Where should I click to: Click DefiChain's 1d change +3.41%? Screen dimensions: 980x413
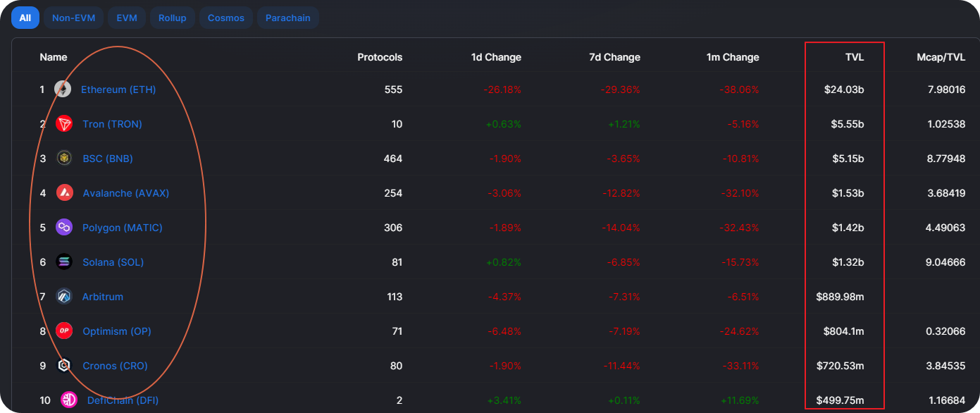point(504,400)
